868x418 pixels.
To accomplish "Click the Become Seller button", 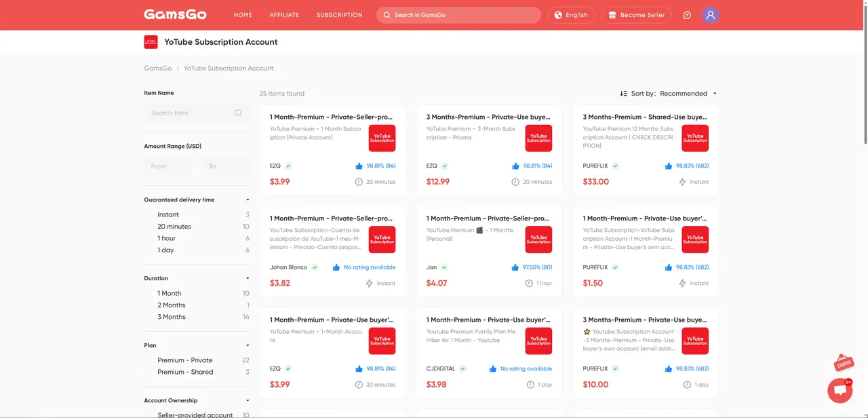I will [x=636, y=15].
